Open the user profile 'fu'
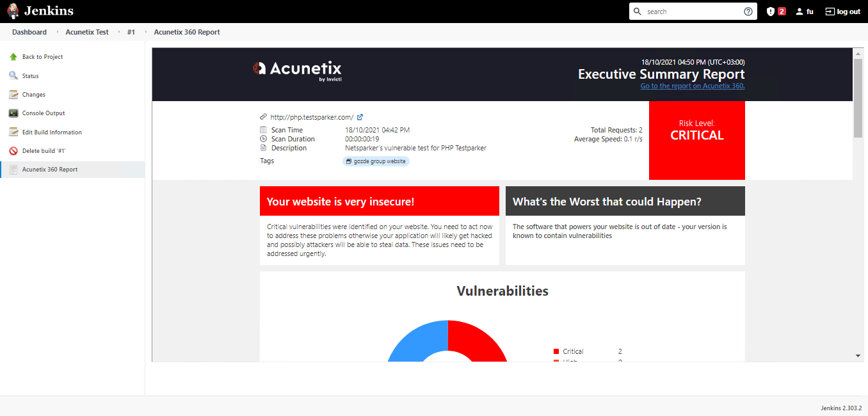This screenshot has width=868, height=416. tap(804, 12)
